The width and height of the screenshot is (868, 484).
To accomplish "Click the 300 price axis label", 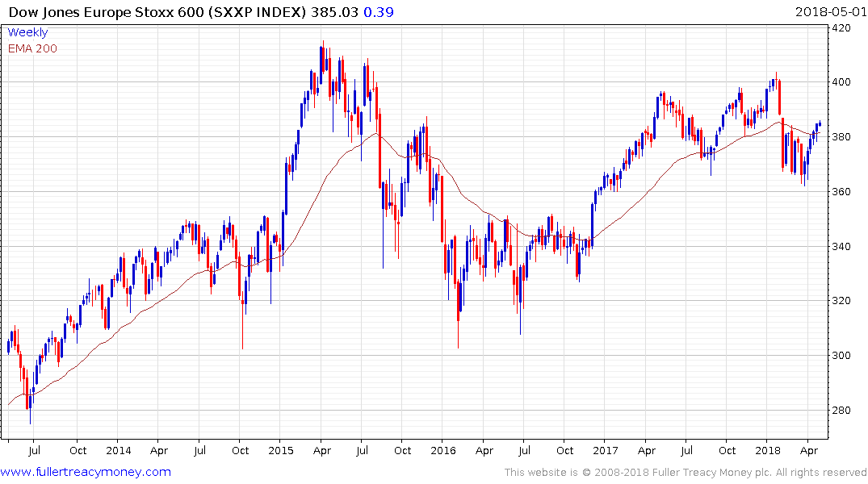I will click(x=841, y=356).
